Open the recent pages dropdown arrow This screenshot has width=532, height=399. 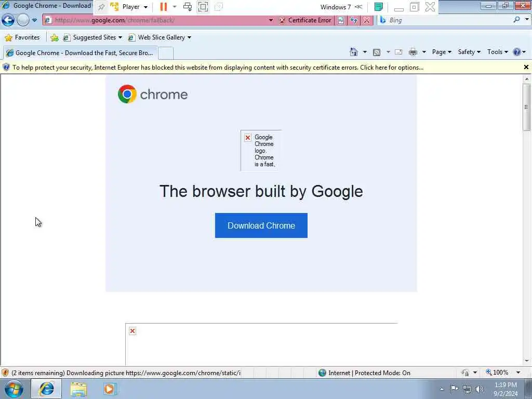click(35, 20)
